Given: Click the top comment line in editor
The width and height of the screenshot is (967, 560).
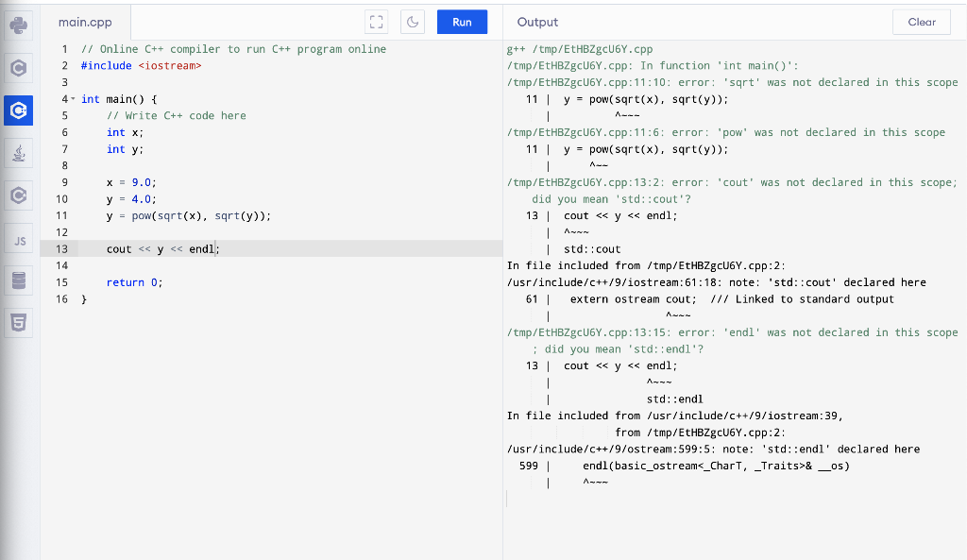Looking at the screenshot, I should pyautogui.click(x=234, y=49).
